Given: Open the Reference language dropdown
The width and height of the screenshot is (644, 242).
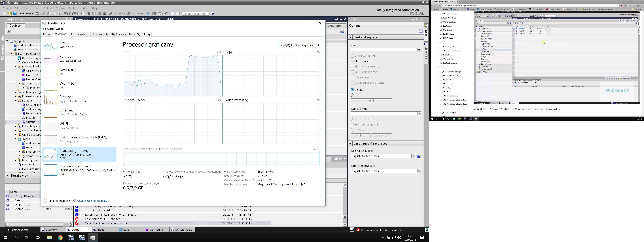Looking at the screenshot, I should click(419, 171).
